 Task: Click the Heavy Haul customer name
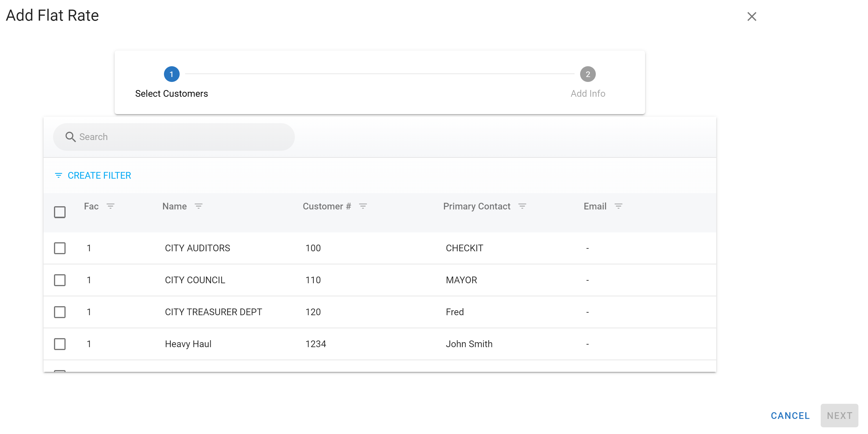pyautogui.click(x=188, y=344)
